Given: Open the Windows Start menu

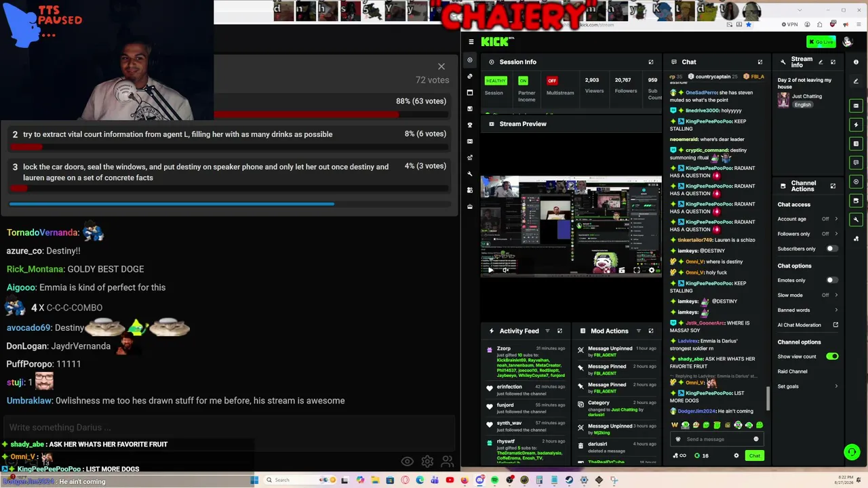Looking at the screenshot, I should click(x=254, y=480).
